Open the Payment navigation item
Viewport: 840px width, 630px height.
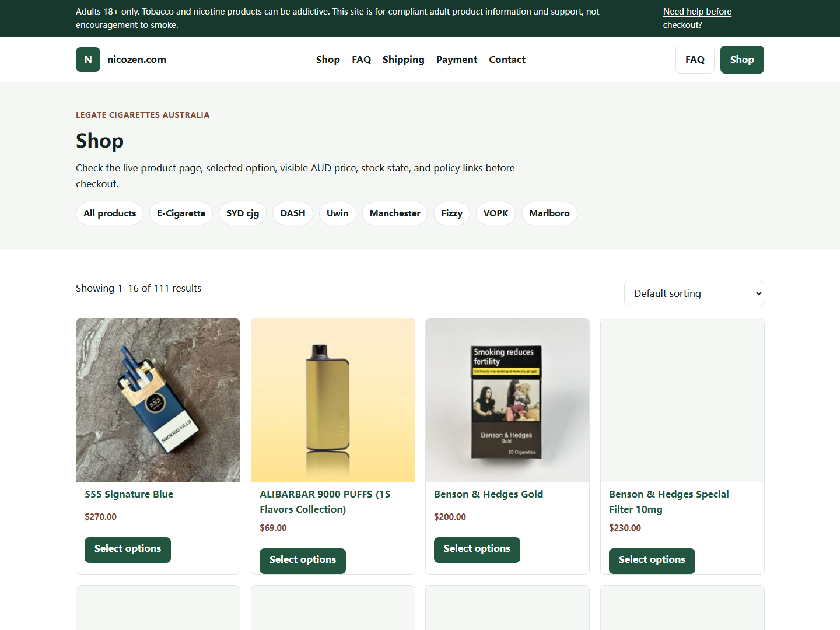(457, 60)
